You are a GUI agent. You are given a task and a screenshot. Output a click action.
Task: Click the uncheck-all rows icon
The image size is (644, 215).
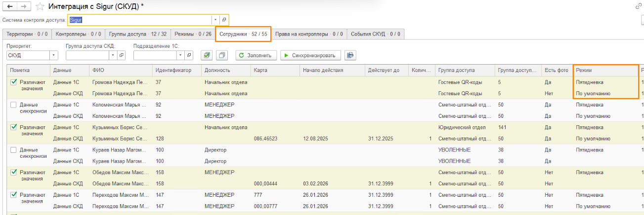click(222, 55)
